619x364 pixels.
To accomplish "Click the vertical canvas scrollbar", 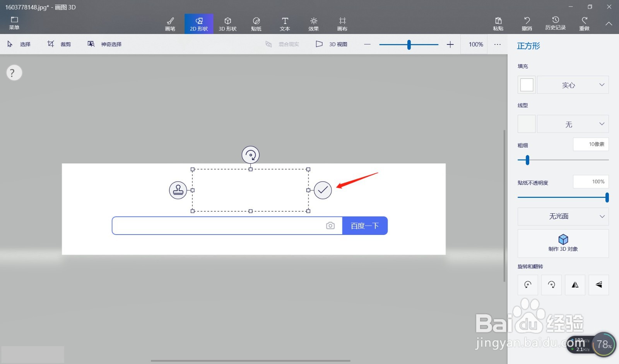I will click(x=504, y=206).
